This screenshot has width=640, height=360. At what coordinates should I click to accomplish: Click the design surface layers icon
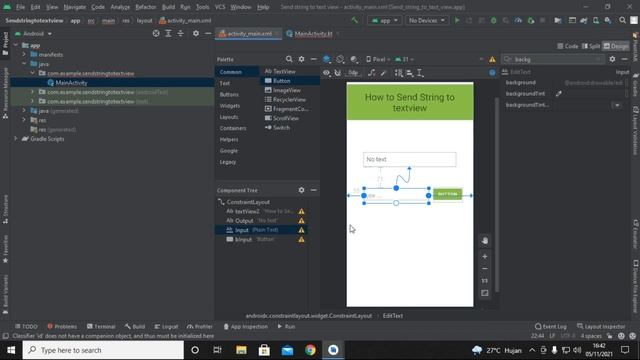click(x=327, y=59)
